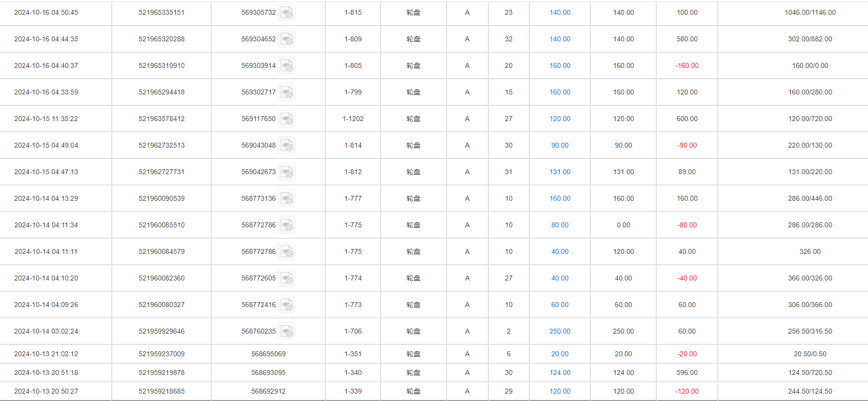Open video replay icon next to 569302717
This screenshot has width=868, height=401.
tap(287, 93)
